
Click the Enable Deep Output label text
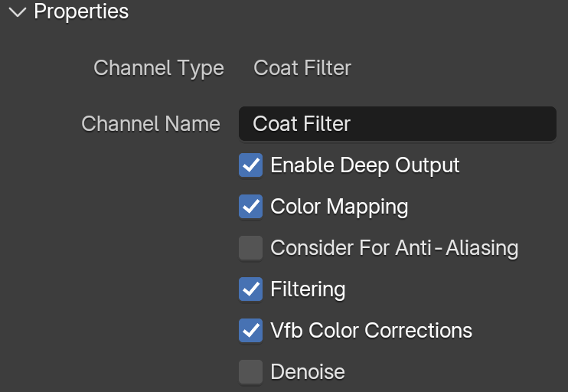[x=365, y=166]
